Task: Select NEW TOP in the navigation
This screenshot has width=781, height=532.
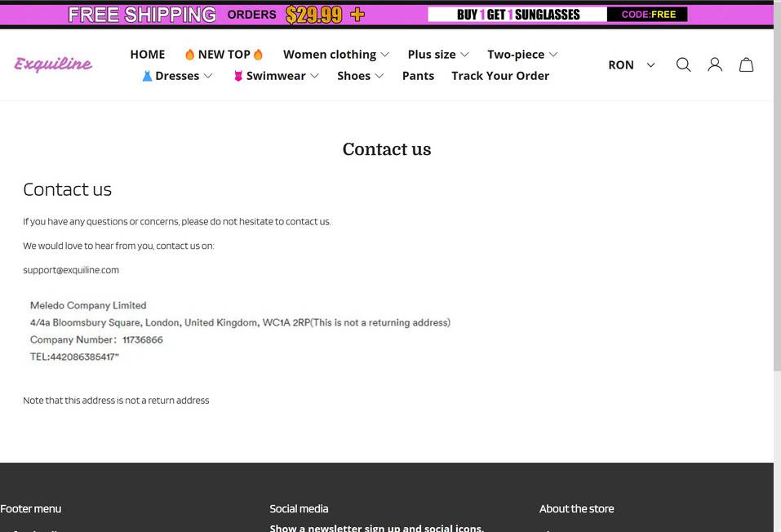Action: tap(224, 54)
